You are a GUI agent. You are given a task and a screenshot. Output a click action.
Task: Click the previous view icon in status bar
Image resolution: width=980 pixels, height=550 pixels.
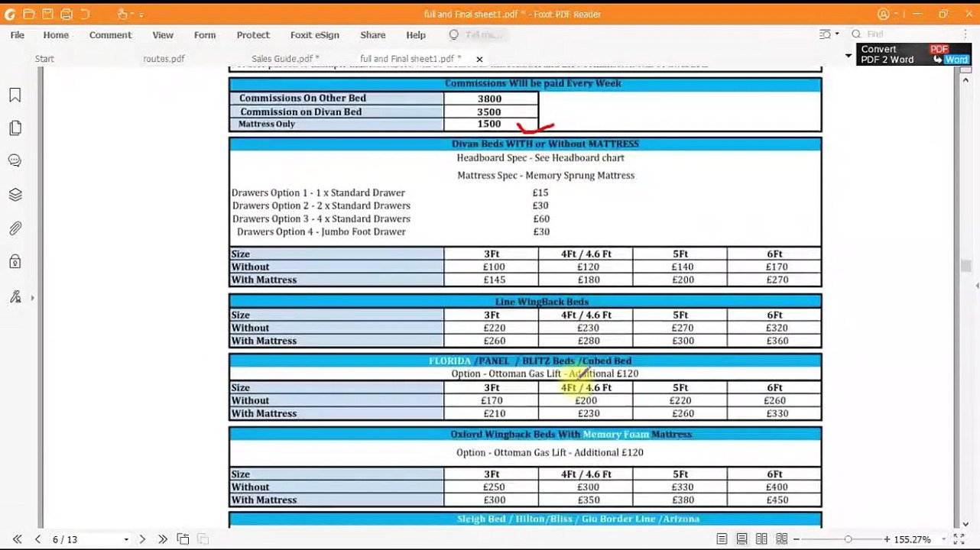(183, 539)
